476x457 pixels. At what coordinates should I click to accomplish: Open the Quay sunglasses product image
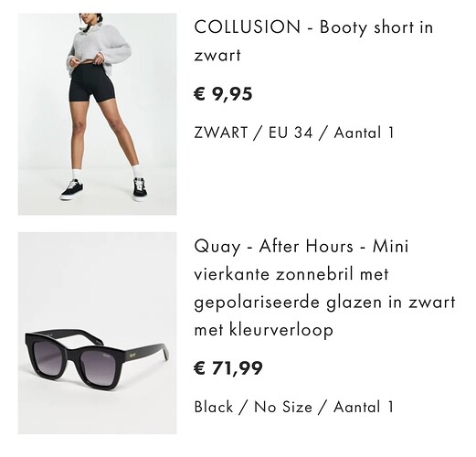(97, 333)
